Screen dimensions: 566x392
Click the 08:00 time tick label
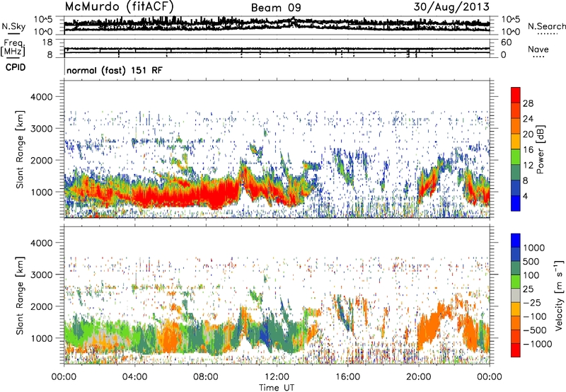click(206, 377)
